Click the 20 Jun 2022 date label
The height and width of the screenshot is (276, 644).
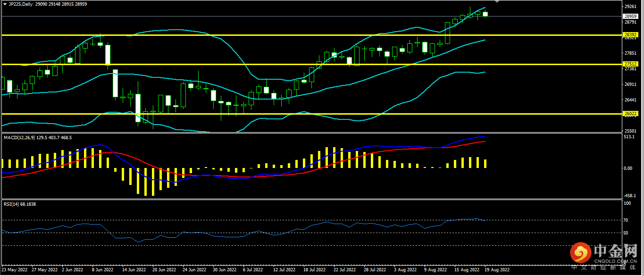coord(165,270)
